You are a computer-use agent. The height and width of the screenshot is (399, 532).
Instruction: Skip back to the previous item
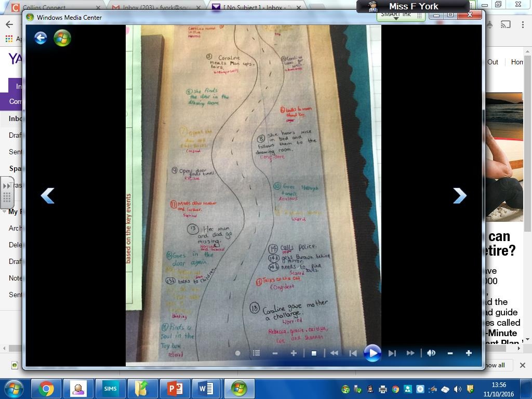[x=353, y=353]
